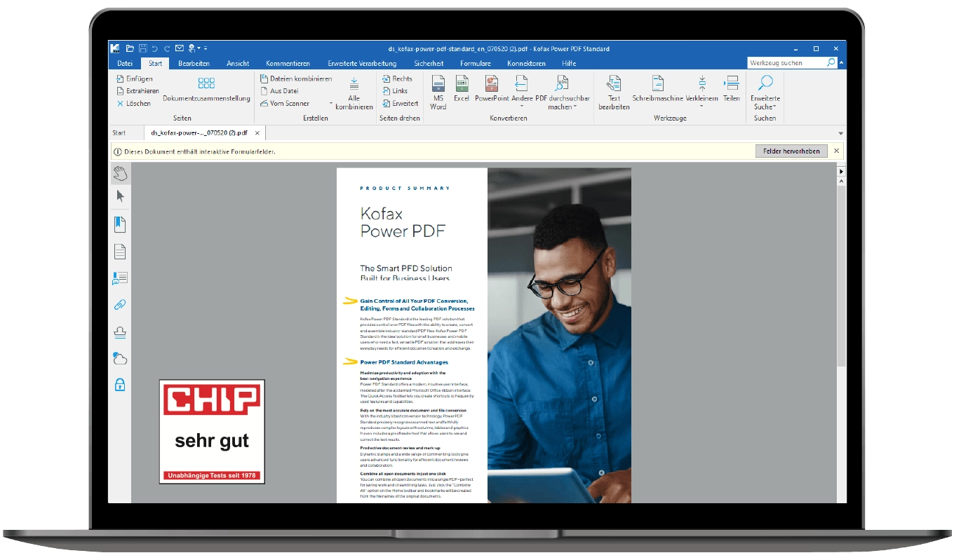
Task: Convert to PowerPoint
Action: [x=492, y=89]
